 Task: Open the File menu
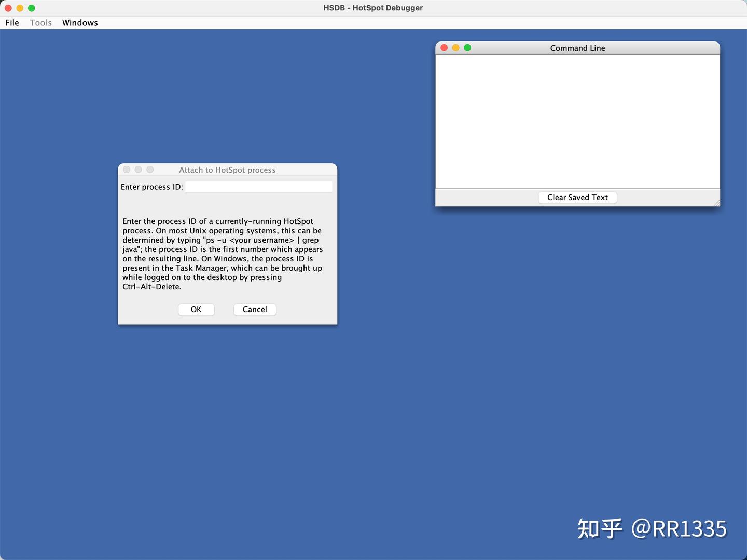pos(11,22)
